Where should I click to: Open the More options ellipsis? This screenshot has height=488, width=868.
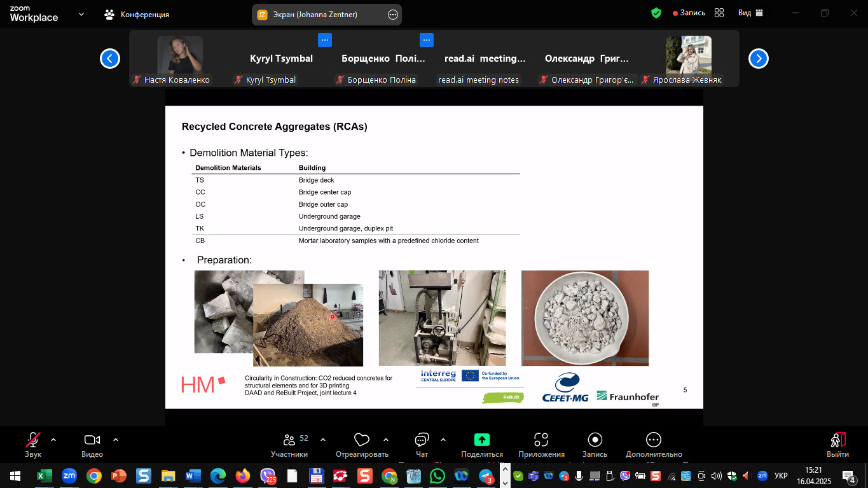(653, 440)
